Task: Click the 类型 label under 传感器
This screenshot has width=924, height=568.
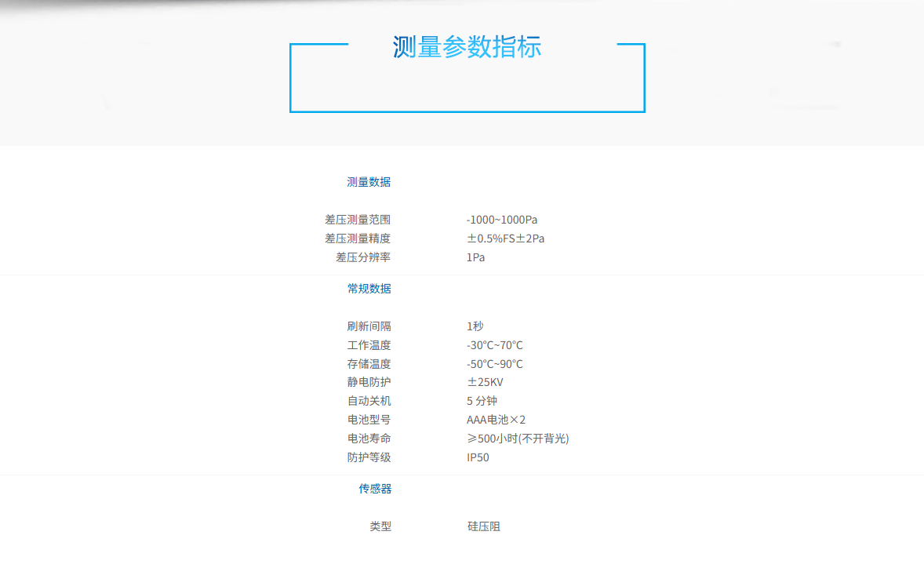Action: tap(380, 526)
